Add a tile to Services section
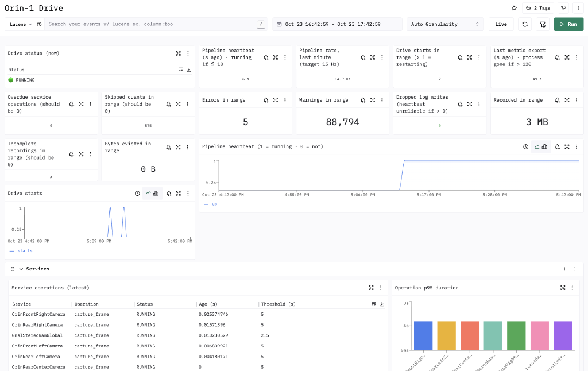Viewport: 588px width, 371px height. [x=564, y=269]
